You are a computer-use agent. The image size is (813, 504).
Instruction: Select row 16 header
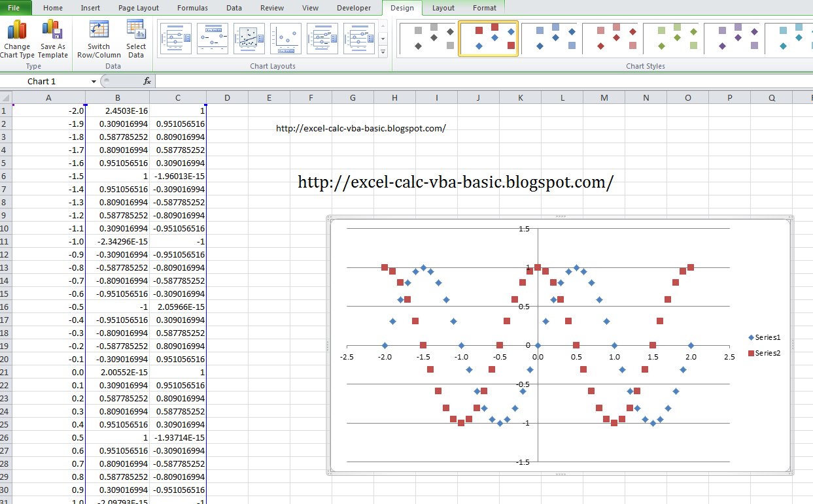[x=6, y=307]
